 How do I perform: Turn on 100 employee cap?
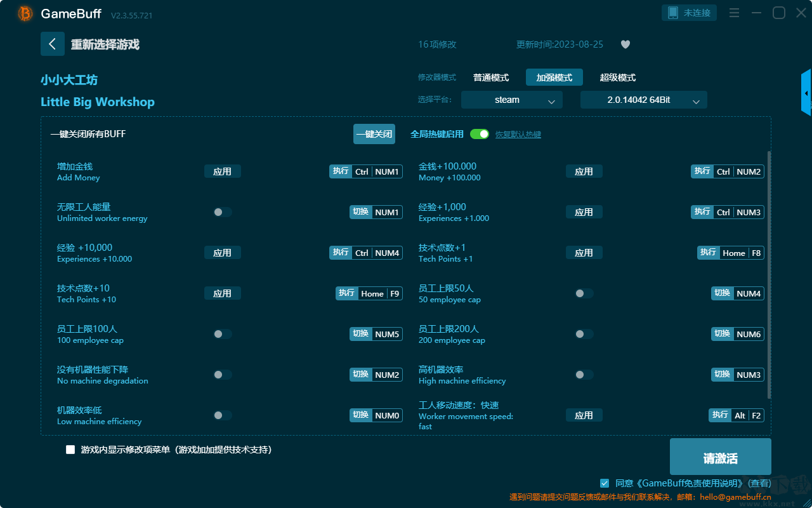(x=223, y=334)
